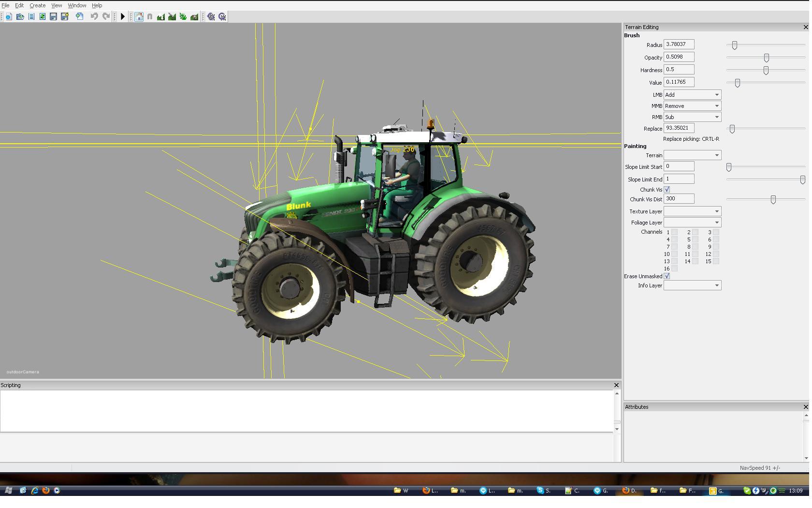This screenshot has width=812, height=508.
Task: Click the Replace value field
Action: click(679, 128)
